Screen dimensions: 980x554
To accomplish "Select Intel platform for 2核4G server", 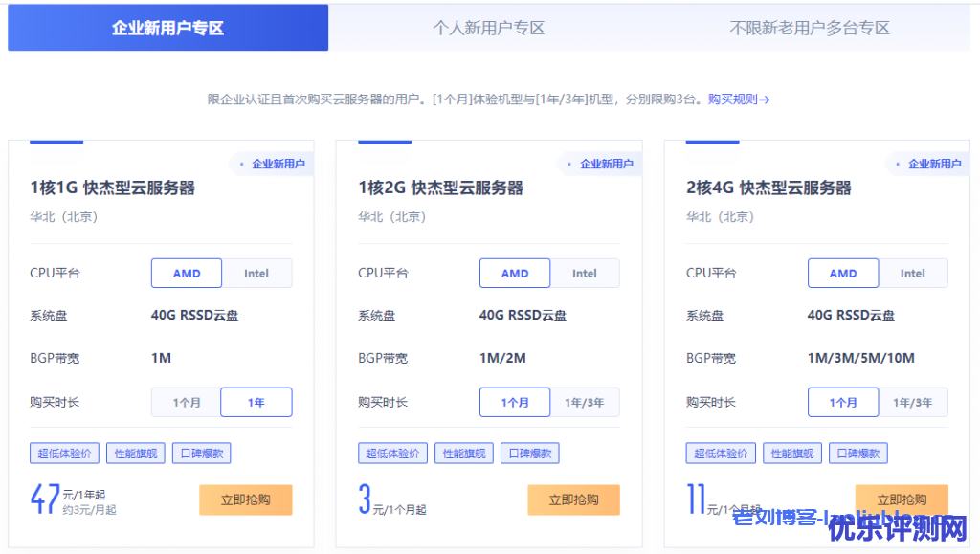I will click(913, 274).
